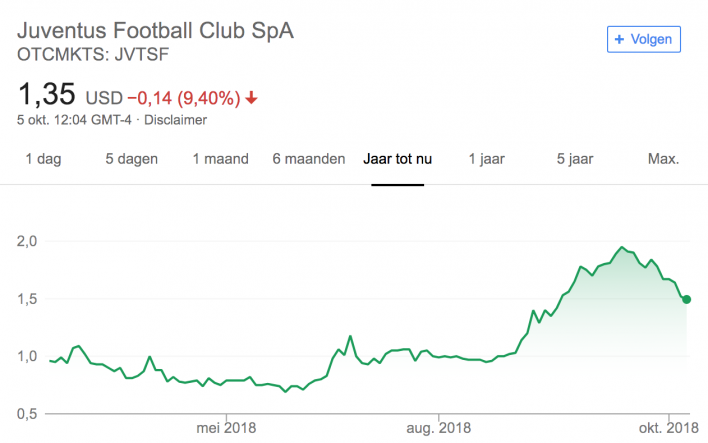Viewport: 708px width, 443px height.
Task: Show the 1 maand chart range
Action: click(219, 159)
